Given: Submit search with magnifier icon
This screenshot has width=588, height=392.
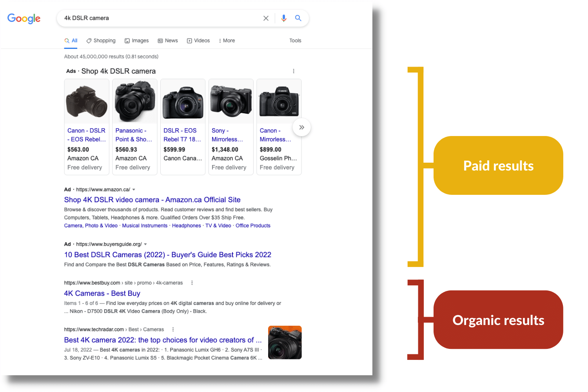Looking at the screenshot, I should 298,18.
